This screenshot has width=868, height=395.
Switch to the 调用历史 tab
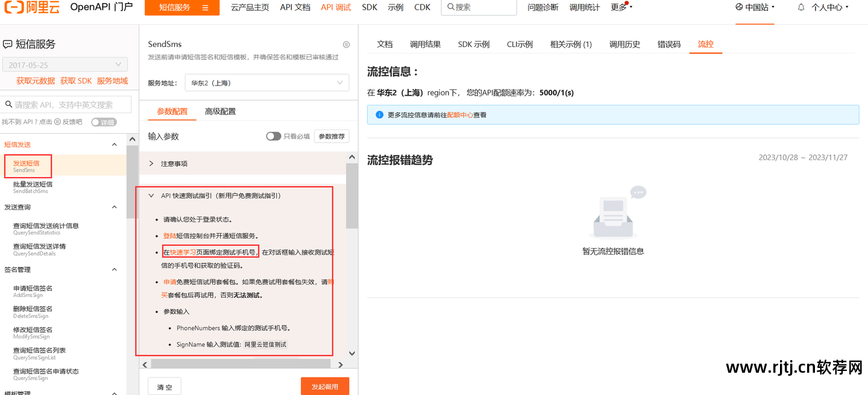point(624,44)
